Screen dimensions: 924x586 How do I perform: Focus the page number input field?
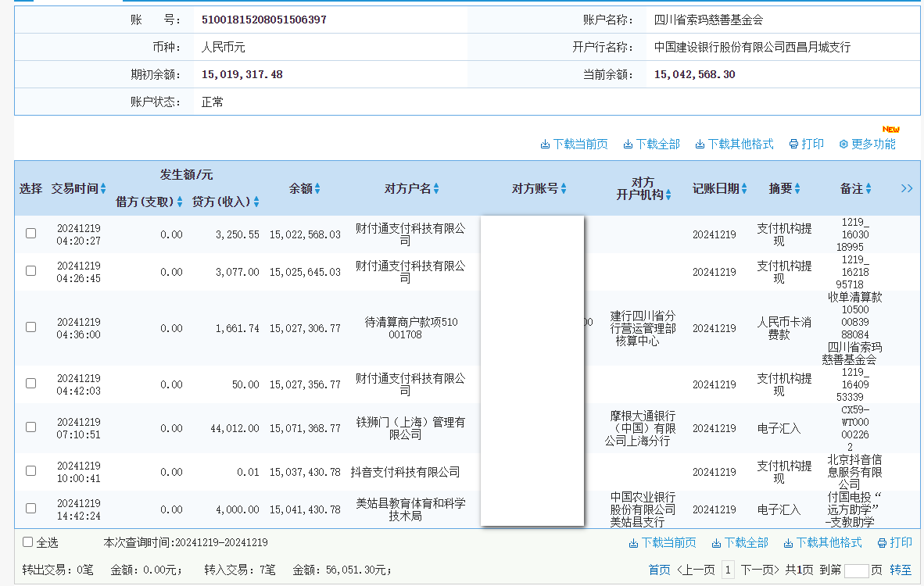[856, 570]
